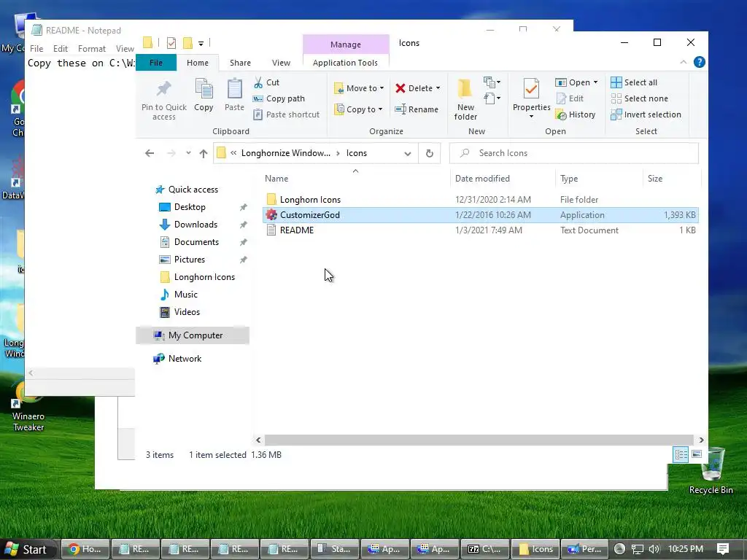
Task: Expand the Open button dropdown arrow
Action: [595, 82]
